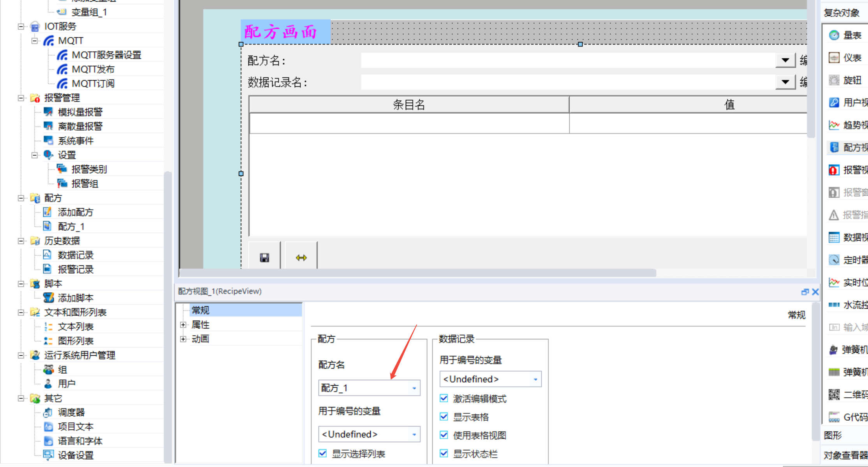Screen dimensions: 868x467
Task: Select the 二维码 QR code object
Action: coord(848,395)
